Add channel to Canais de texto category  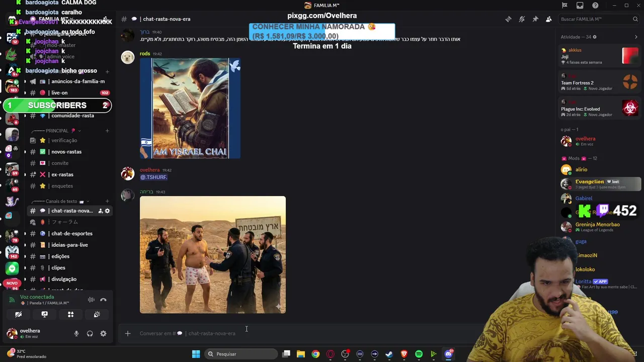(107, 201)
